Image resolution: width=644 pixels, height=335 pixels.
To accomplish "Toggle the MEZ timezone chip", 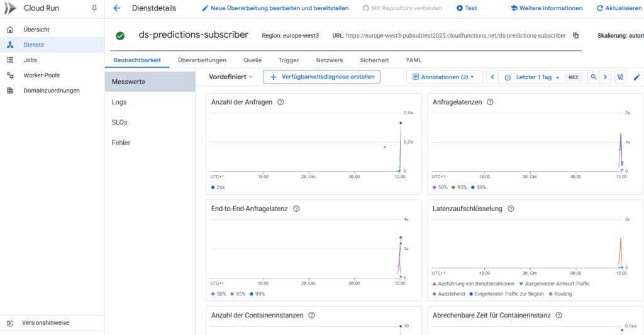I will click(x=573, y=77).
